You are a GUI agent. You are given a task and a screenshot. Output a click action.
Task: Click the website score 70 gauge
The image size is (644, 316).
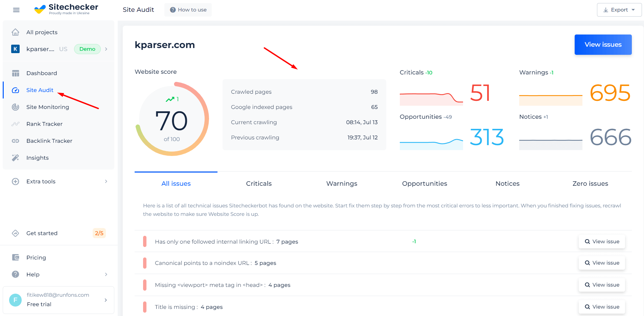click(172, 119)
